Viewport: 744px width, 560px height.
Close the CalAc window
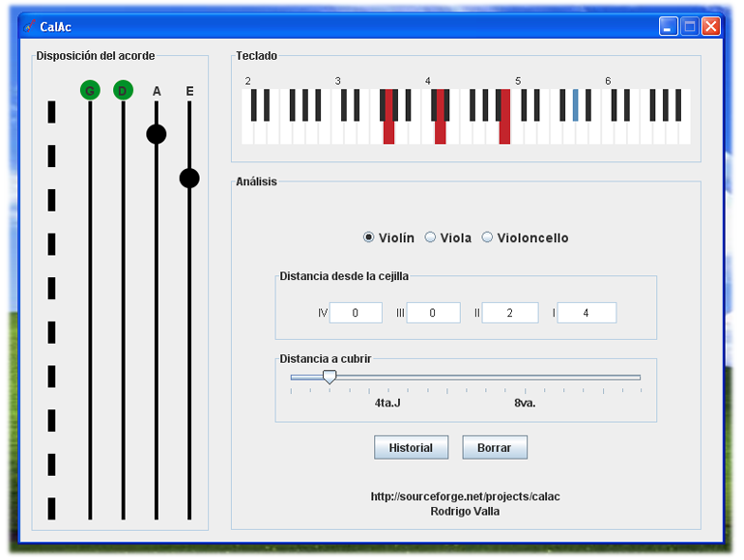(711, 27)
